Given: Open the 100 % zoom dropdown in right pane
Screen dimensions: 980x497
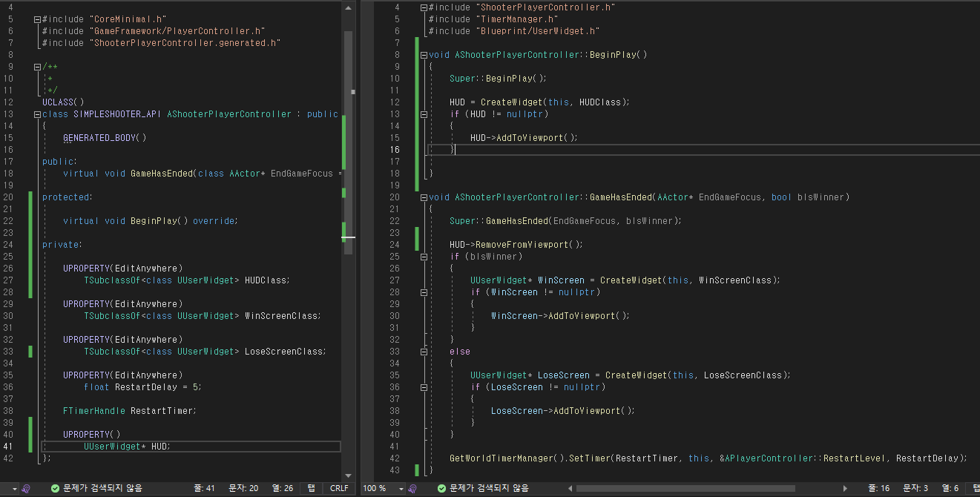Looking at the screenshot, I should point(401,489).
